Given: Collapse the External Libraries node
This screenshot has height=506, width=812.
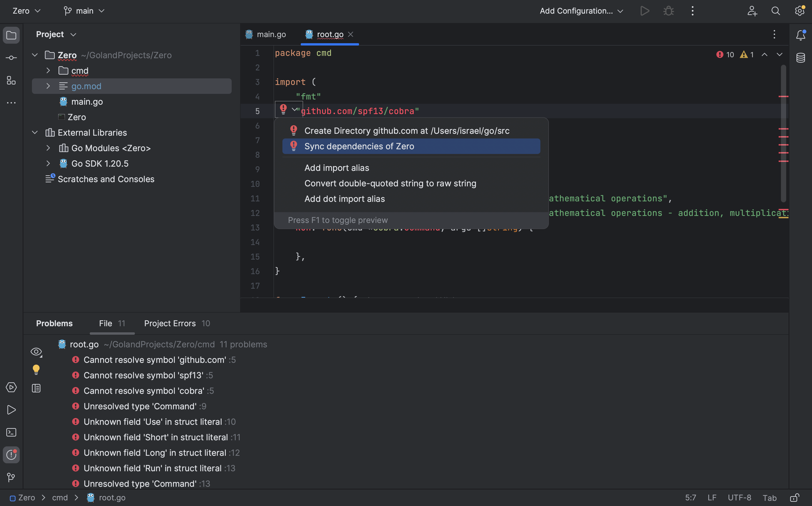Looking at the screenshot, I should coord(35,133).
